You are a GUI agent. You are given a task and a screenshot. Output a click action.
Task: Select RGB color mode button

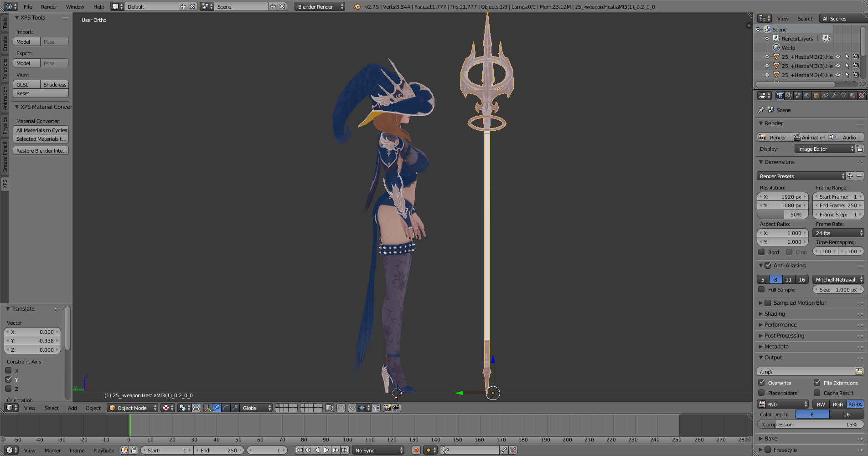click(x=838, y=404)
